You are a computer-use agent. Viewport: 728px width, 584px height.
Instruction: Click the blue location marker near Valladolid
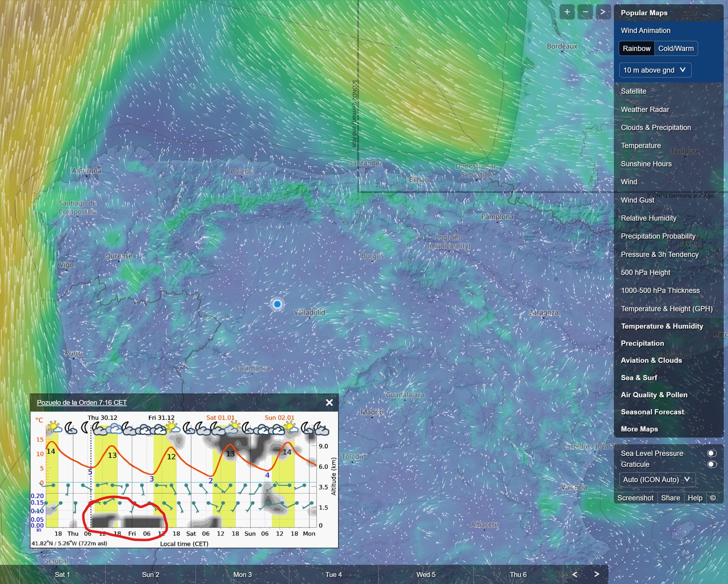click(277, 304)
